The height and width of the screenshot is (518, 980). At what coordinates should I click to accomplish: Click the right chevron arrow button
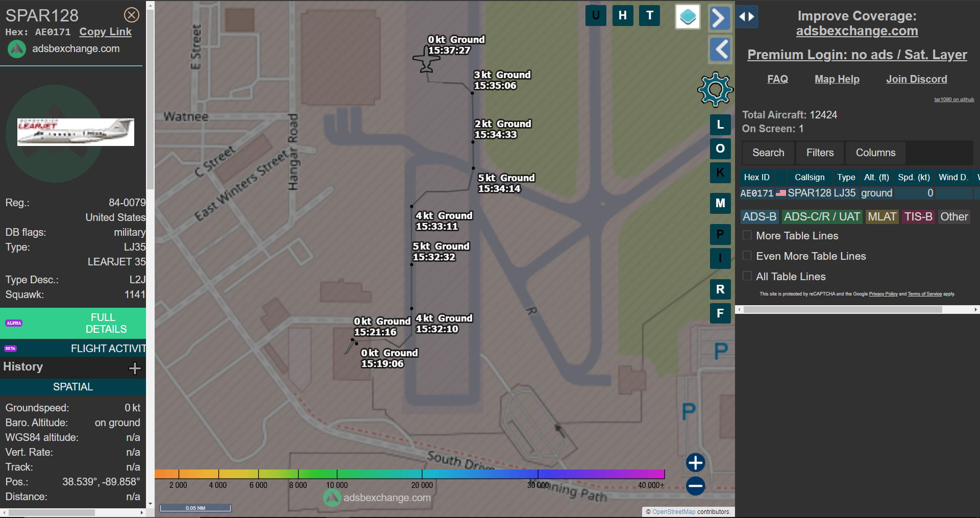point(720,18)
